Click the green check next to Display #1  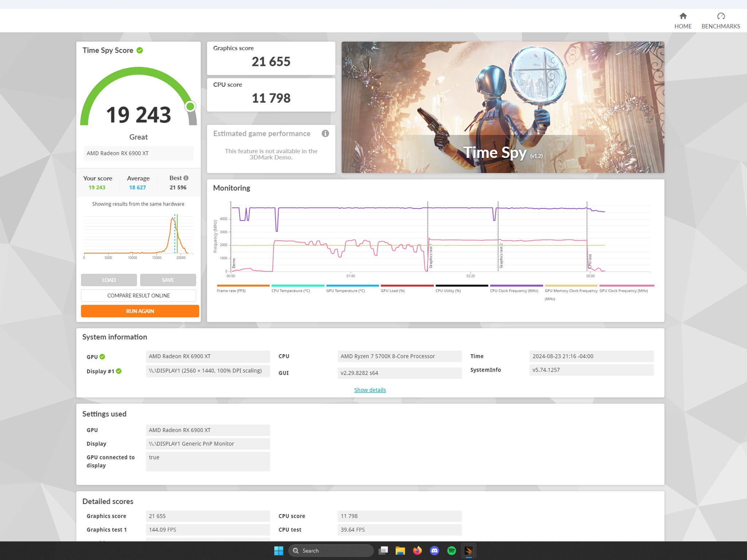pos(119,371)
